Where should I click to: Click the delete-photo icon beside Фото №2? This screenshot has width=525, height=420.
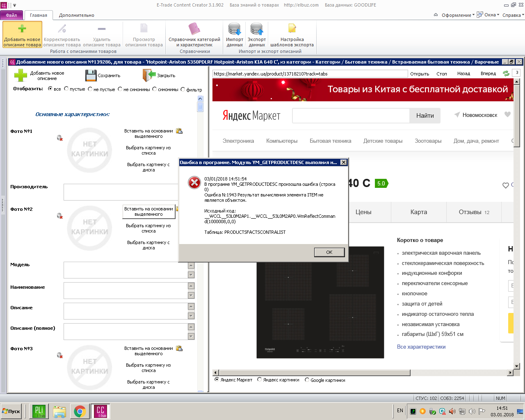coord(59,216)
